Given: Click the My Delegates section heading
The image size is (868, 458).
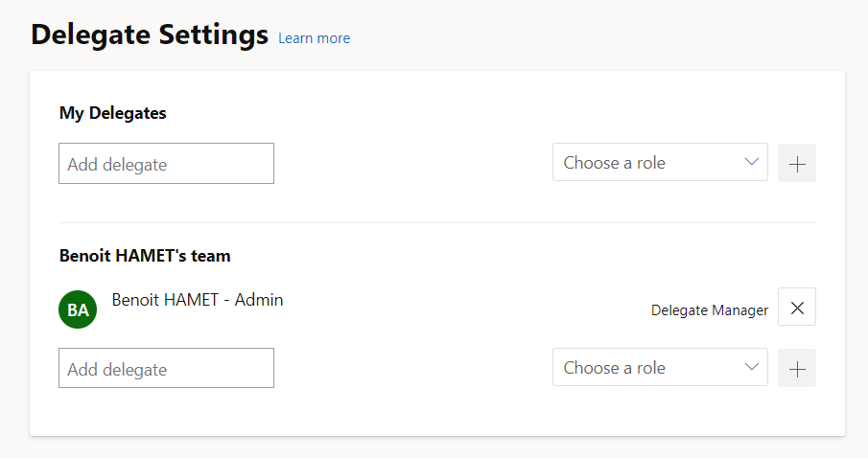Looking at the screenshot, I should click(x=113, y=113).
